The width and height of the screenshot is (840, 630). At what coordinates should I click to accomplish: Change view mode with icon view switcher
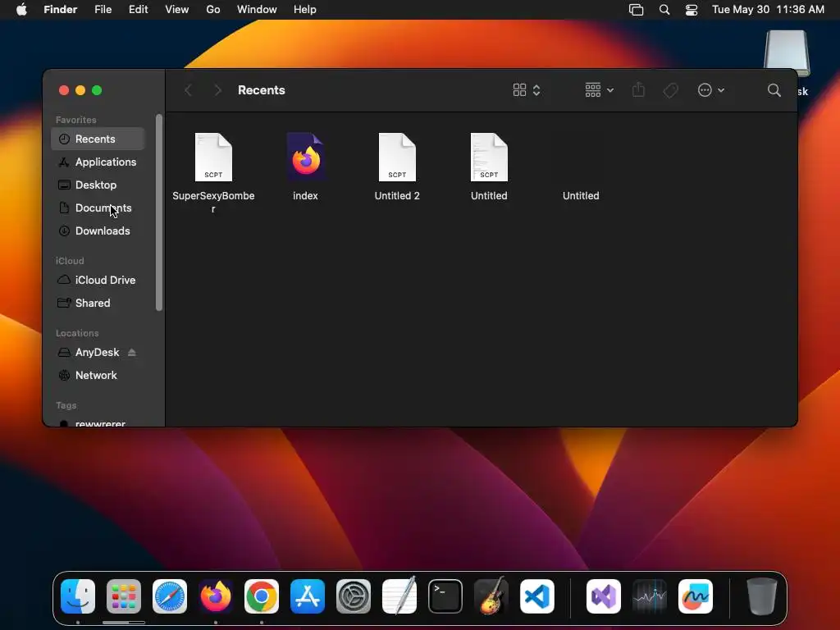tap(527, 90)
